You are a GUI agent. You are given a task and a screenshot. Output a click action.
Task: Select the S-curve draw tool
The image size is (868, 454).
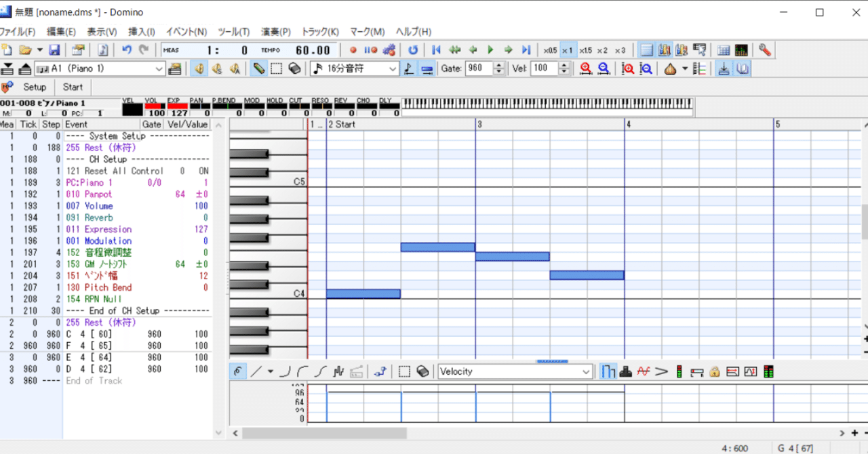coord(321,371)
